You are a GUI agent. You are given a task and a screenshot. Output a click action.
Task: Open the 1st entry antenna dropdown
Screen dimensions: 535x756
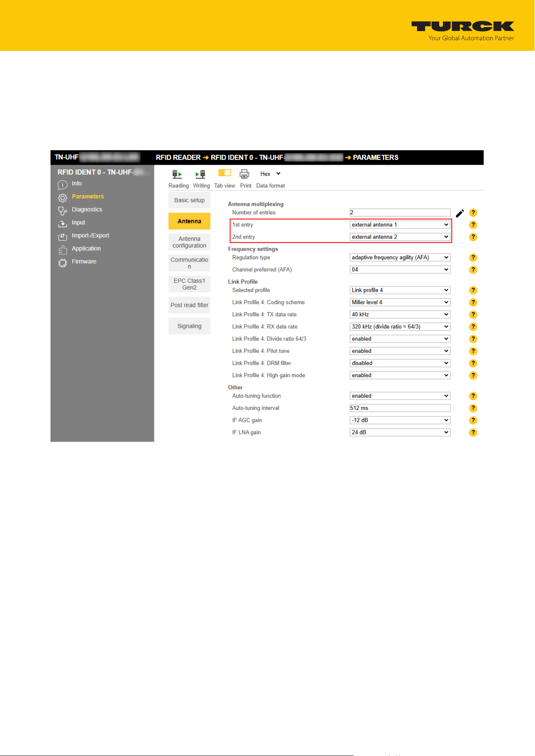[400, 225]
